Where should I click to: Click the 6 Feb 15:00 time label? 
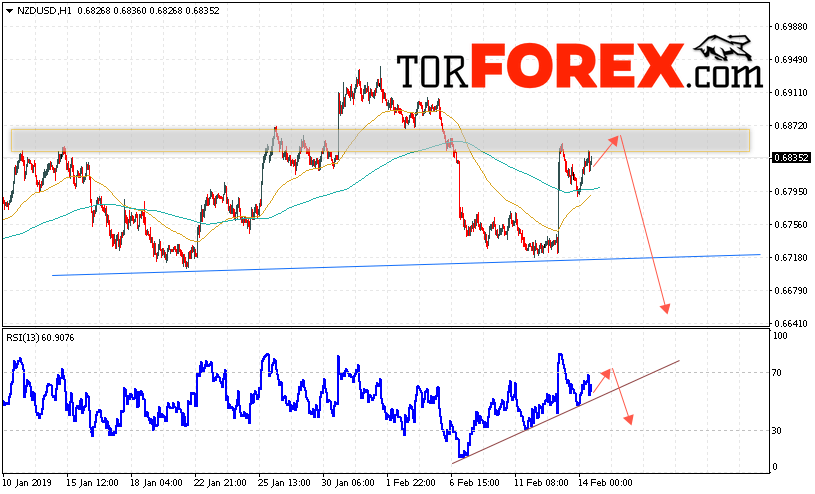(x=475, y=483)
